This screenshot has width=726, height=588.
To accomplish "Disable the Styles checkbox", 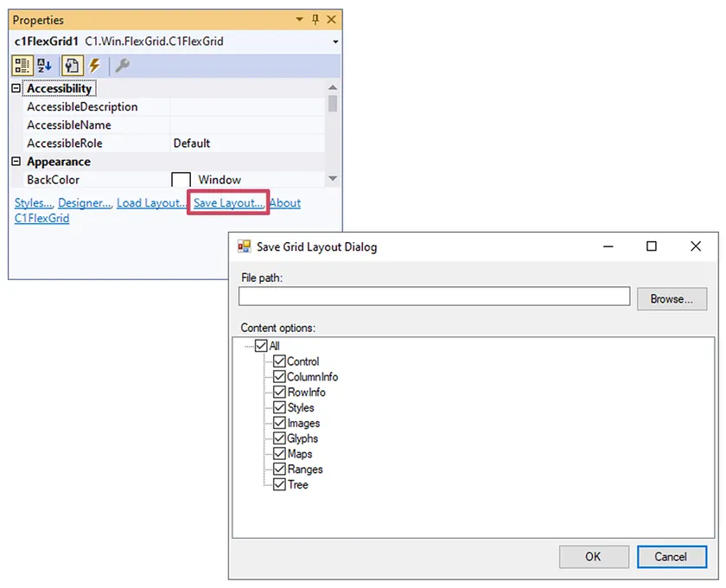I will pos(279,407).
